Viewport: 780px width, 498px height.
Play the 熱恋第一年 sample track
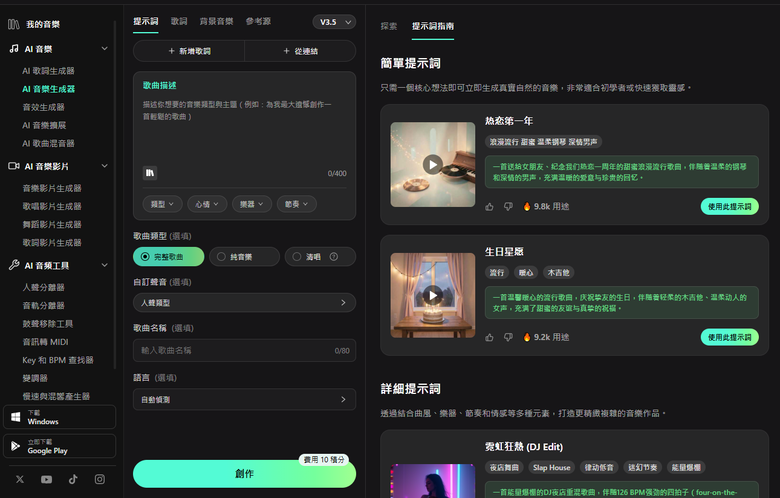433,165
